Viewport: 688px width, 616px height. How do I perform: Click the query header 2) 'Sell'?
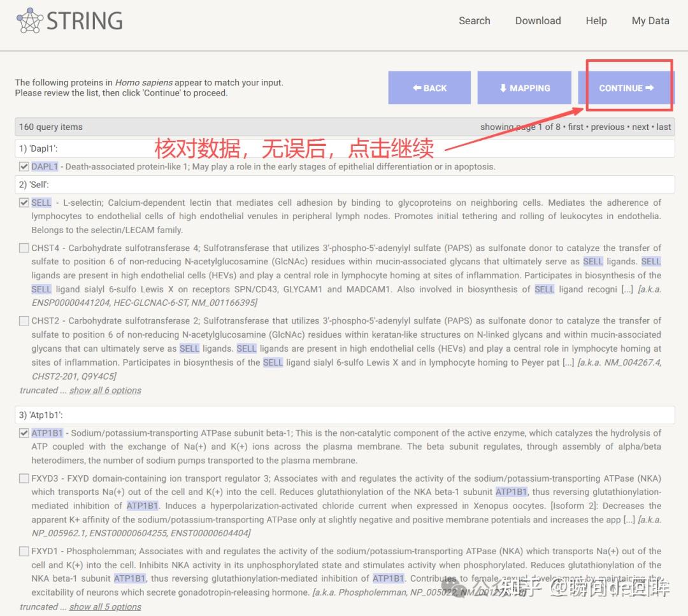[345, 185]
